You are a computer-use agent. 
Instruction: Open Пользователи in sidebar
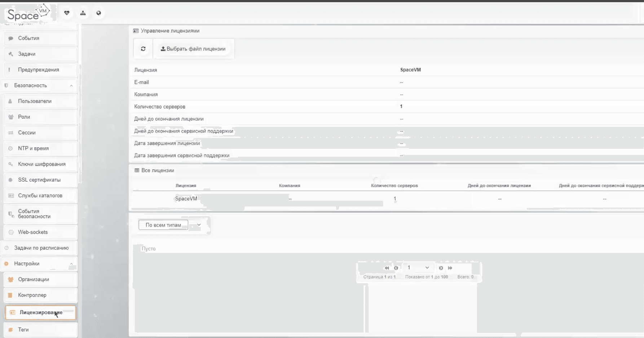tap(35, 101)
